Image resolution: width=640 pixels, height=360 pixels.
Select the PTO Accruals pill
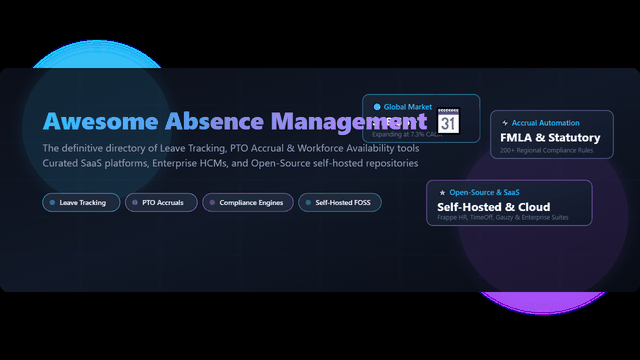click(161, 202)
